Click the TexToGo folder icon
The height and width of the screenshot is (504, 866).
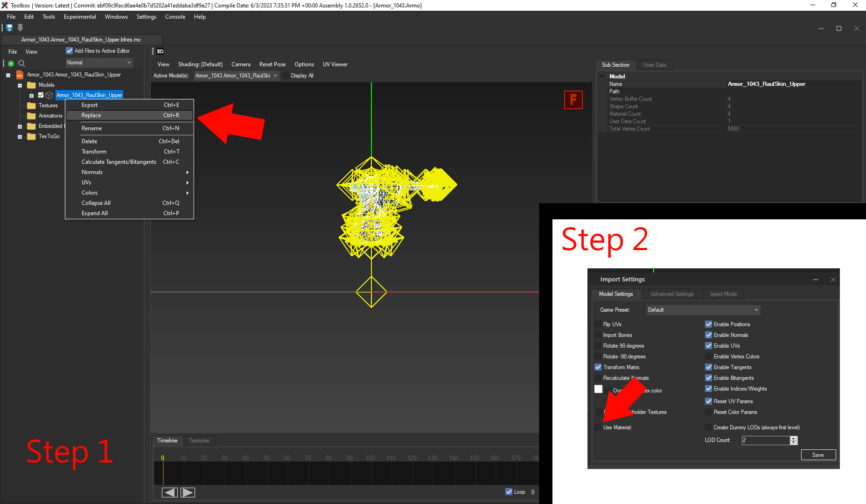(x=32, y=136)
